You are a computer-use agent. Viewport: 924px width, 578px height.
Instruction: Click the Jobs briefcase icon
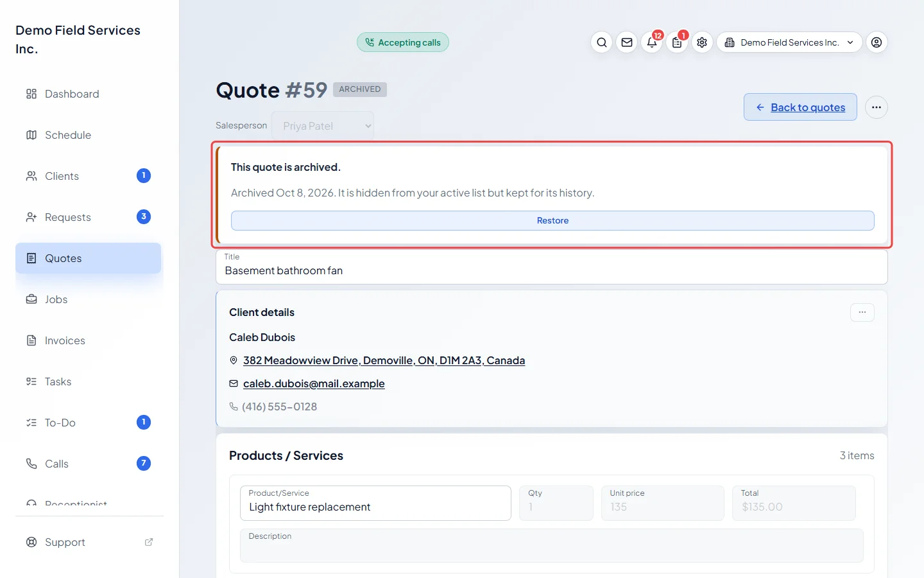pos(31,299)
